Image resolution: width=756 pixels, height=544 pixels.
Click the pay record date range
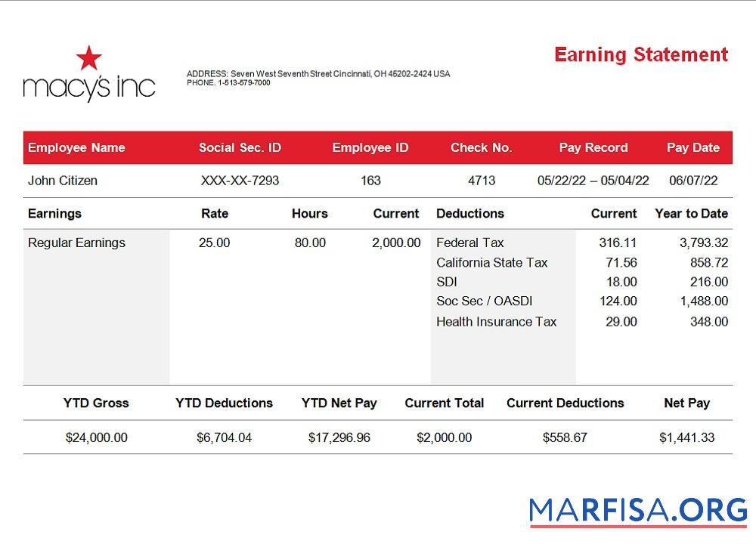tap(593, 181)
